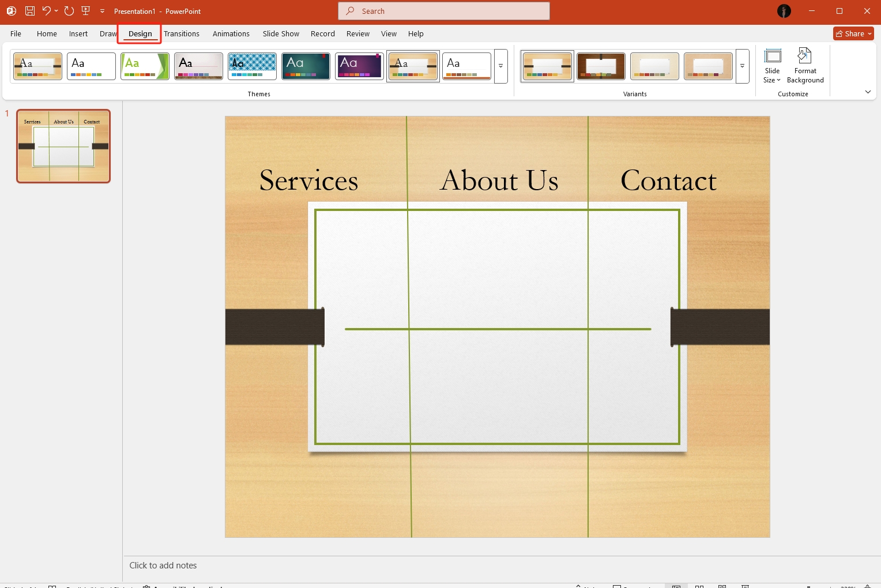Click the 'Contact' heading on slide
Screen dimensions: 881x588
pyautogui.click(x=668, y=180)
